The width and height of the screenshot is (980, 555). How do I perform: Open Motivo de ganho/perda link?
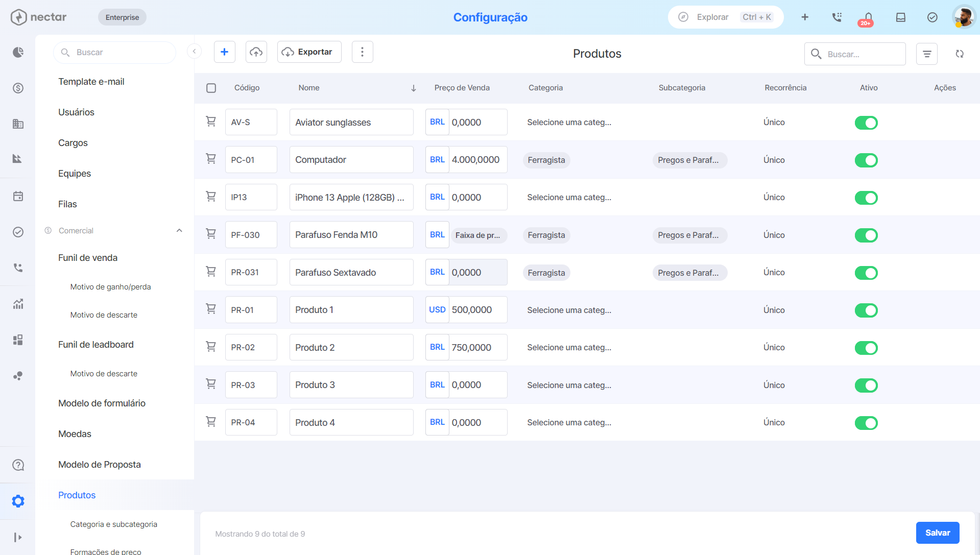pos(110,287)
